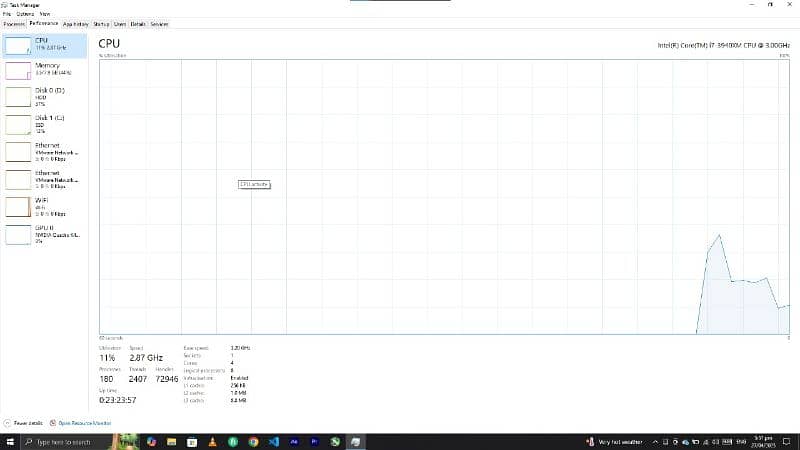Open the Options menu
This screenshot has height=450, width=800.
tap(25, 14)
